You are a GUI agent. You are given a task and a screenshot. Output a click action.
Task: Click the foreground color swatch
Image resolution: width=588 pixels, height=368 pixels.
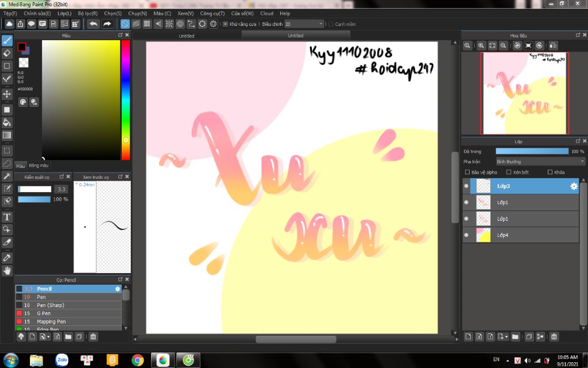click(x=22, y=47)
